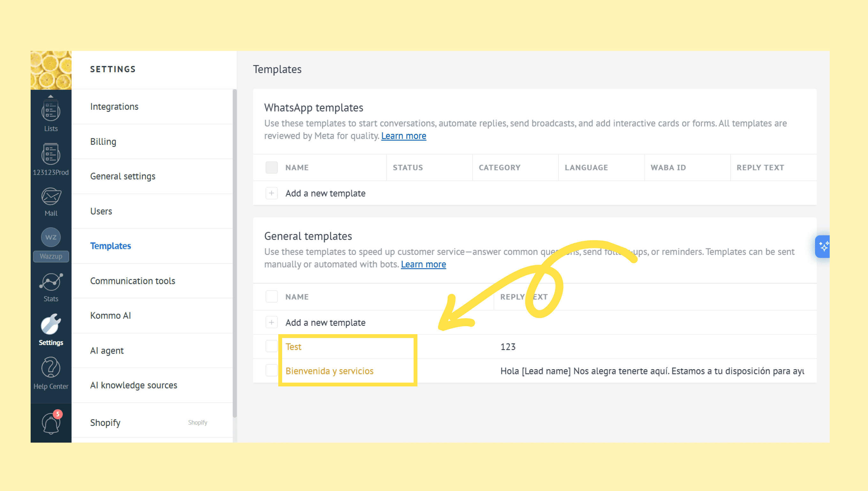
Task: Select all general templates header checkbox
Action: click(271, 297)
